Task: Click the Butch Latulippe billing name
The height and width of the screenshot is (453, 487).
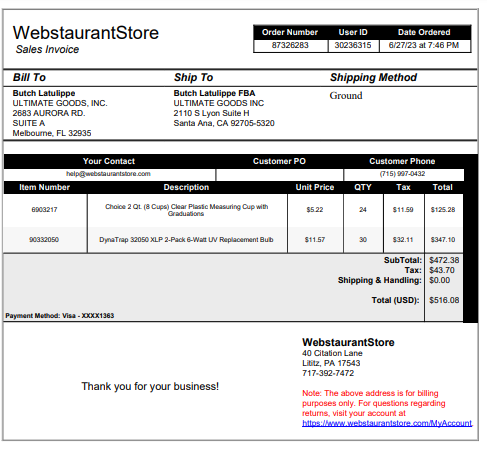Action: 44,93
